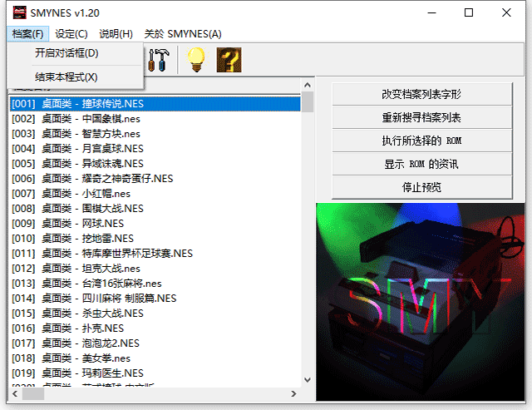Click the 执行所选择的 ROM button
The image size is (532, 410).
(421, 141)
